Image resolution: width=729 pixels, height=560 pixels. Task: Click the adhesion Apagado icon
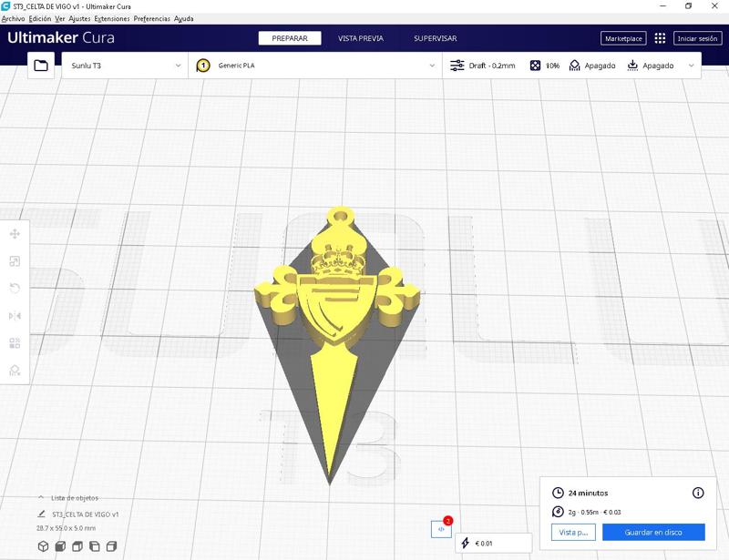click(x=632, y=66)
